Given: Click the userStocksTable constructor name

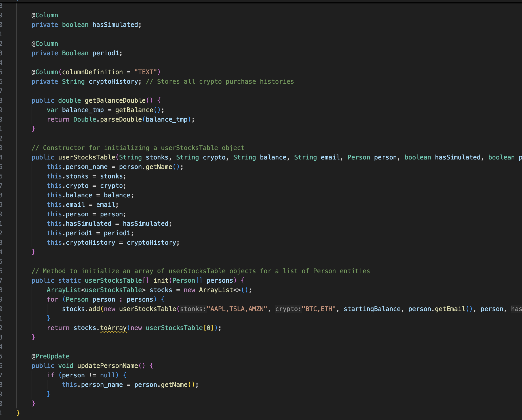Looking at the screenshot, I should tap(87, 157).
